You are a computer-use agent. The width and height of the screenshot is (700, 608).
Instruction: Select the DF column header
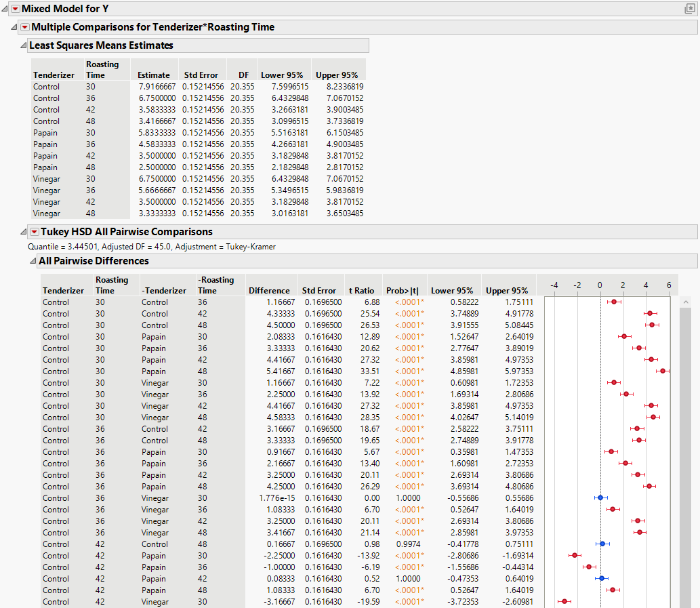(243, 75)
